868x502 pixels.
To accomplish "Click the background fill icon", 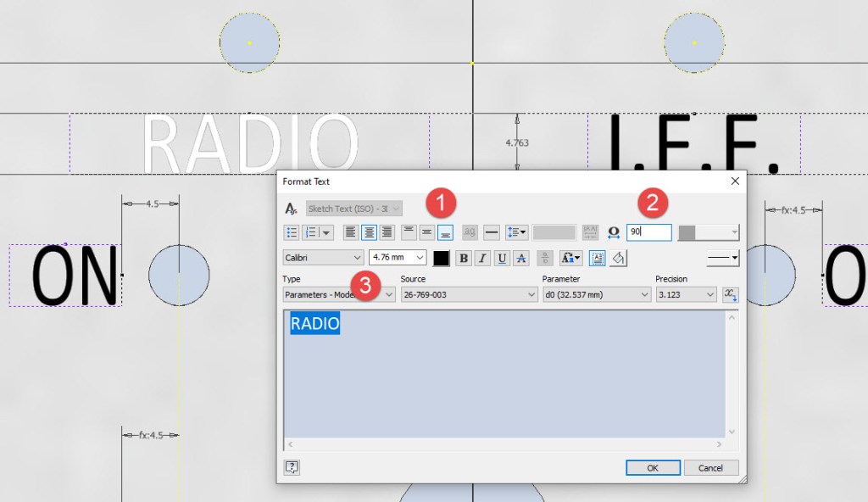I will tap(618, 258).
